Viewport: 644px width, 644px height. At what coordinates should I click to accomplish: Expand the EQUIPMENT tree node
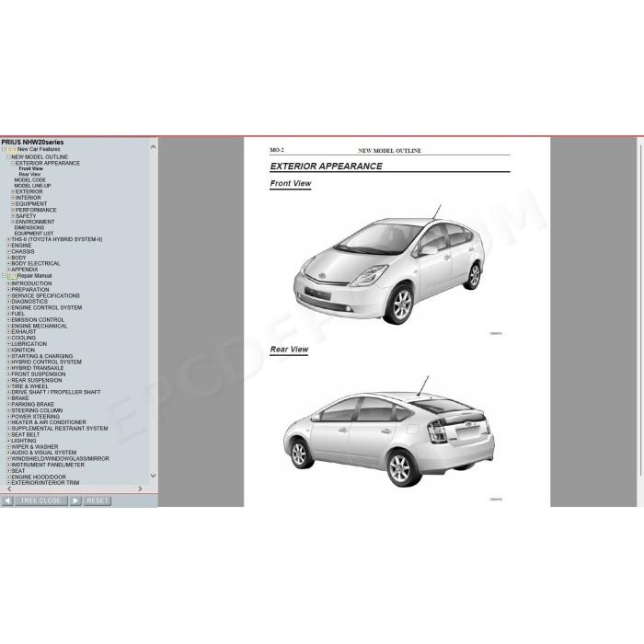[13, 204]
